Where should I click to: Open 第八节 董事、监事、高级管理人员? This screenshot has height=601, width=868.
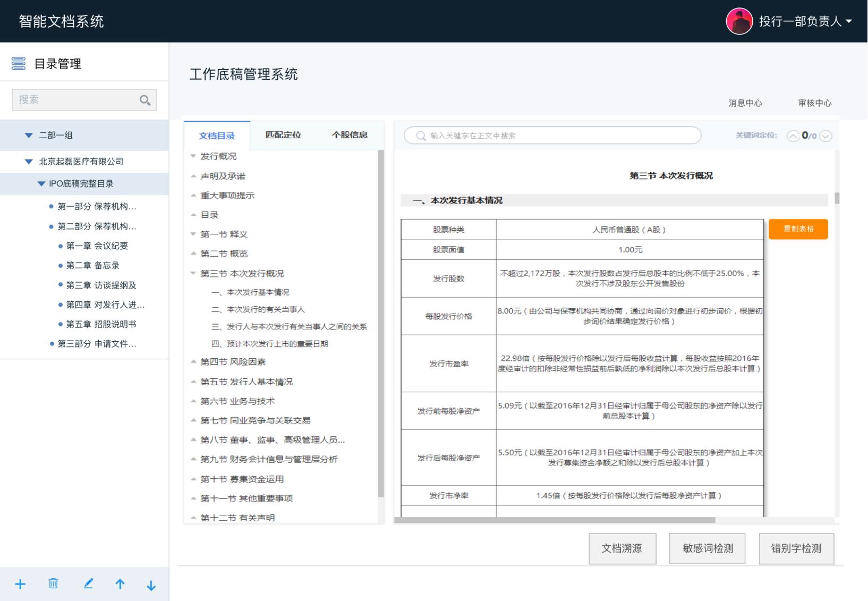tap(273, 440)
